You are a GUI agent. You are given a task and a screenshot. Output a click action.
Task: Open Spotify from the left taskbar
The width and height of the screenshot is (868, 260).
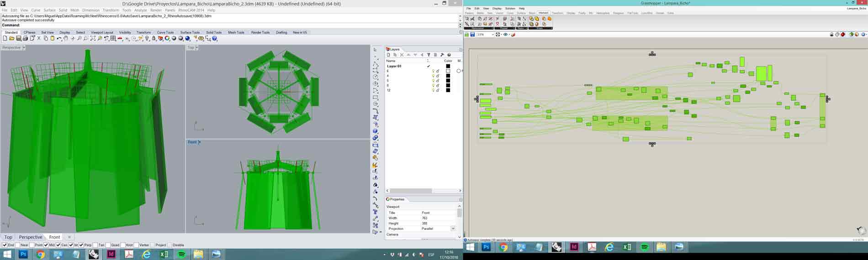point(181,254)
